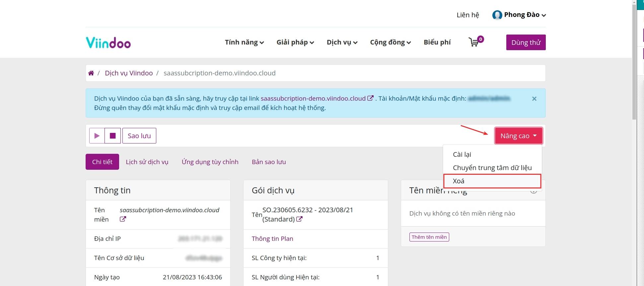Open the Thông tin Plan link

pos(272,238)
